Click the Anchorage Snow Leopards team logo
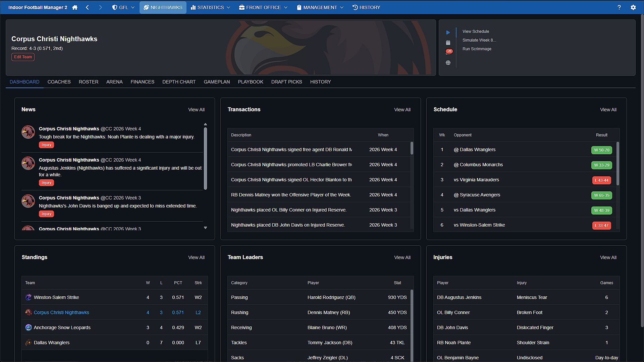644x362 pixels. [29, 327]
